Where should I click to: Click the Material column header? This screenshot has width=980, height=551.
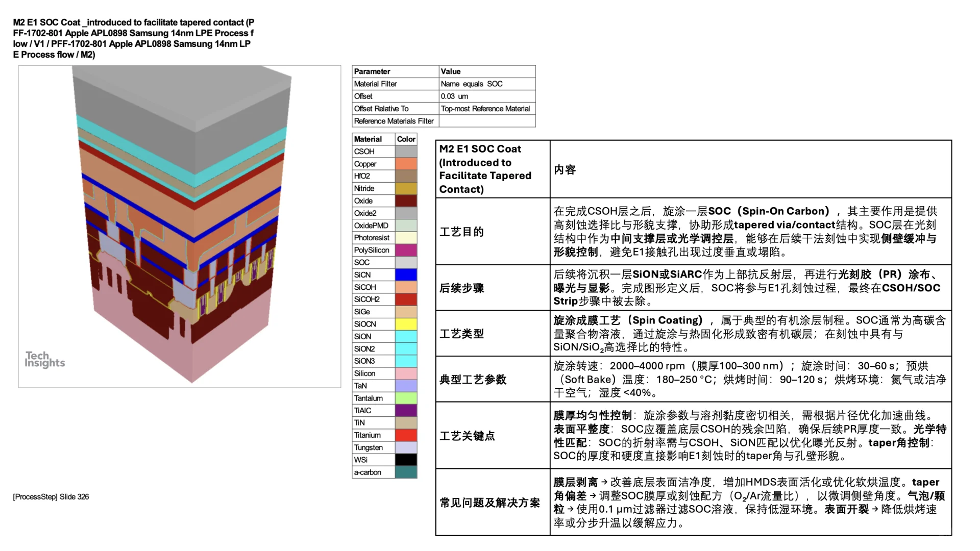point(367,139)
